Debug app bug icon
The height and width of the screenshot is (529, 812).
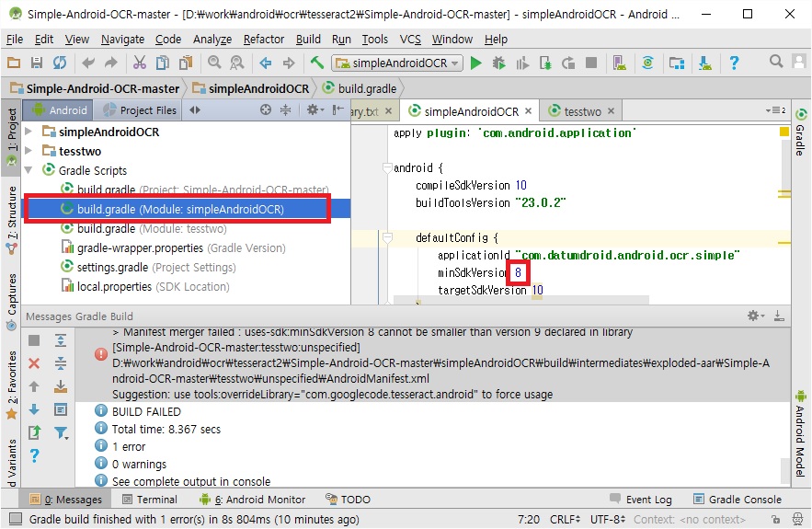click(498, 63)
